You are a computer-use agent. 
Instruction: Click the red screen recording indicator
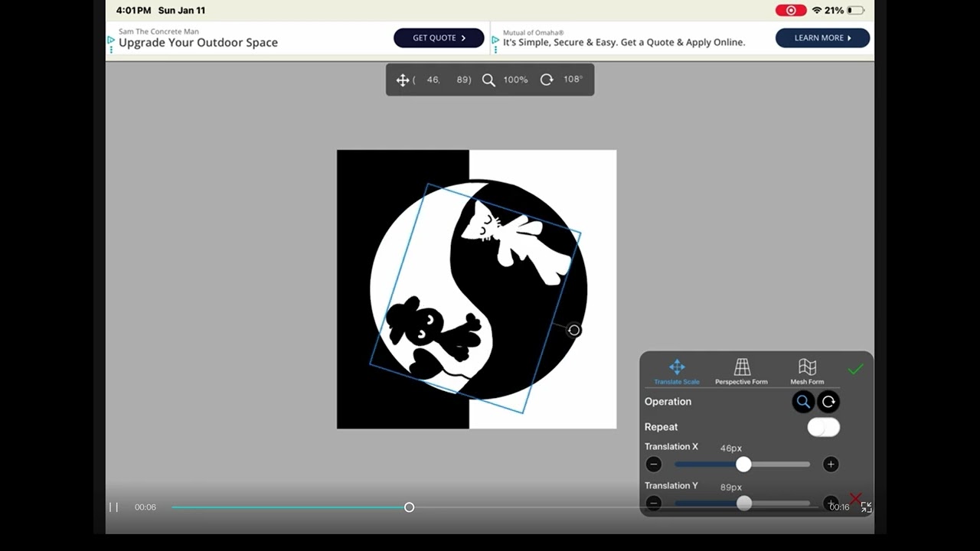[x=790, y=10]
